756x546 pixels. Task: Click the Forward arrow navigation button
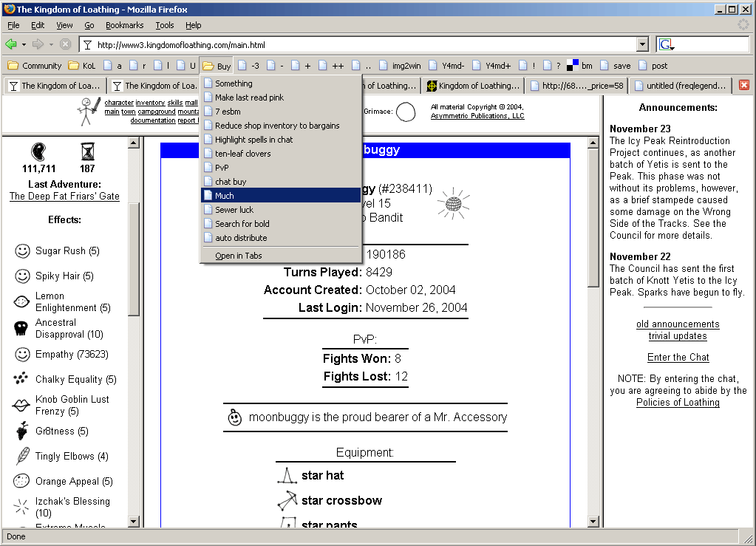coord(38,45)
